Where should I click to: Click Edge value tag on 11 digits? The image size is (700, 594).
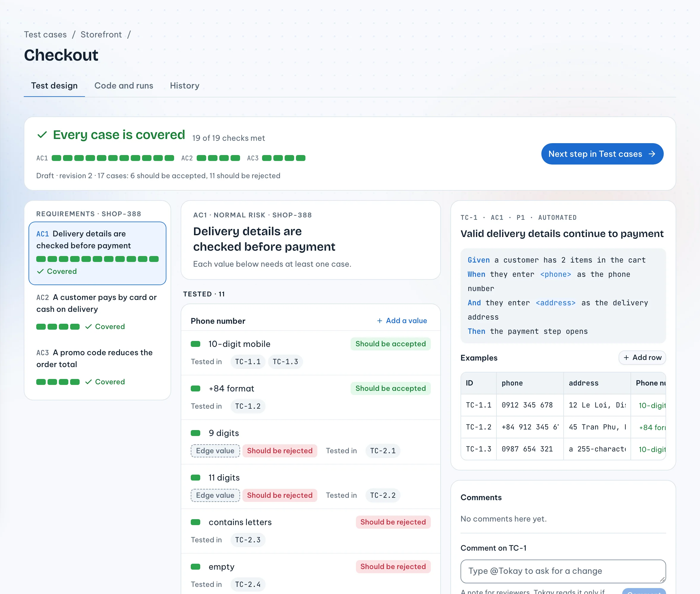[215, 495]
